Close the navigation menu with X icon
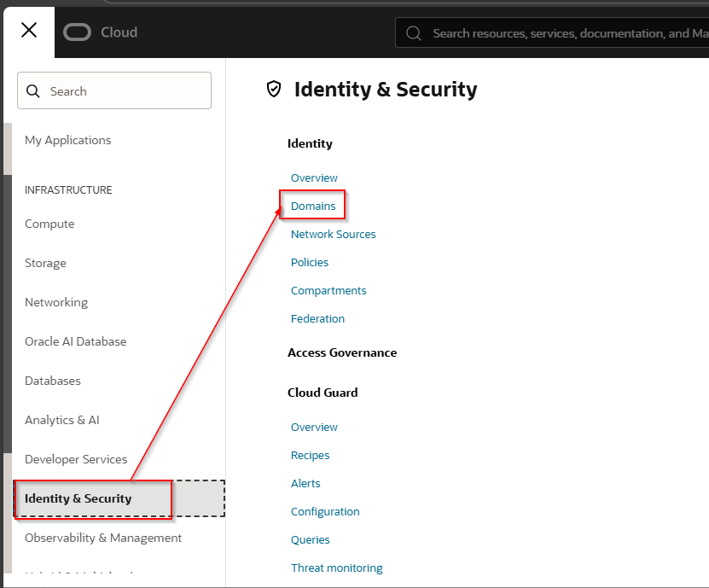This screenshot has width=709, height=588. (x=29, y=31)
